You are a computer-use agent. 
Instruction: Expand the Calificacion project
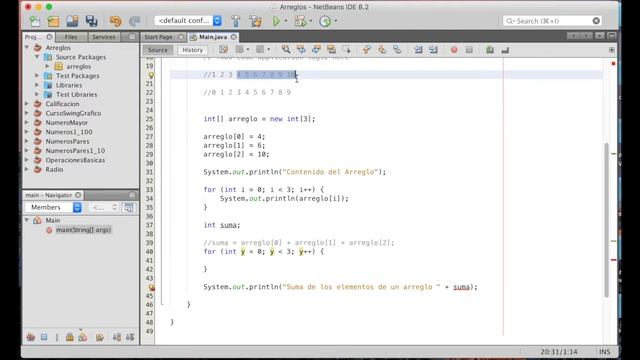(x=27, y=104)
